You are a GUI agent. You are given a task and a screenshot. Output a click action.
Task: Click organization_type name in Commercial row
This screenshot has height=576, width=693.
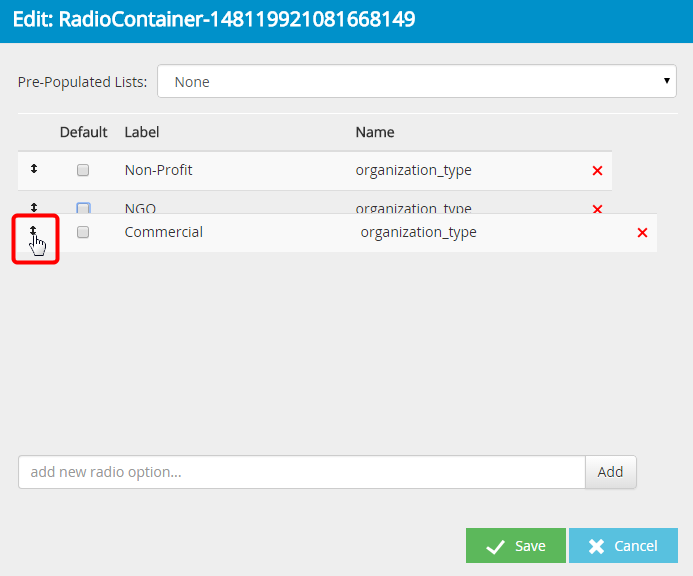tap(418, 232)
